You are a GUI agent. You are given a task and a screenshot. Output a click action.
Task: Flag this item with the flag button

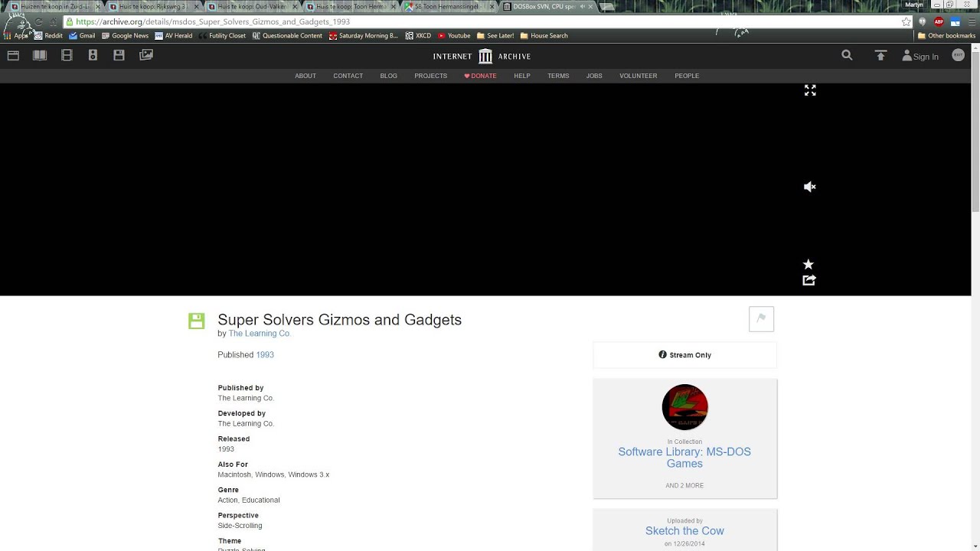761,319
